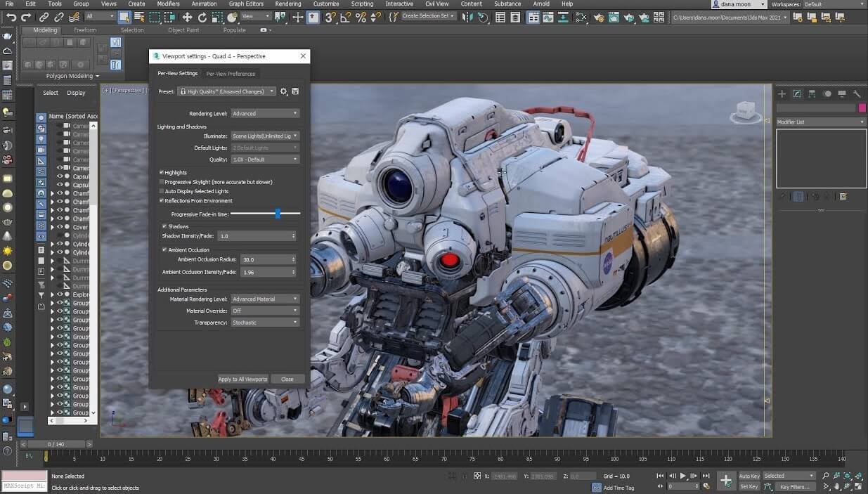Click the Key Filters button

[x=795, y=486]
